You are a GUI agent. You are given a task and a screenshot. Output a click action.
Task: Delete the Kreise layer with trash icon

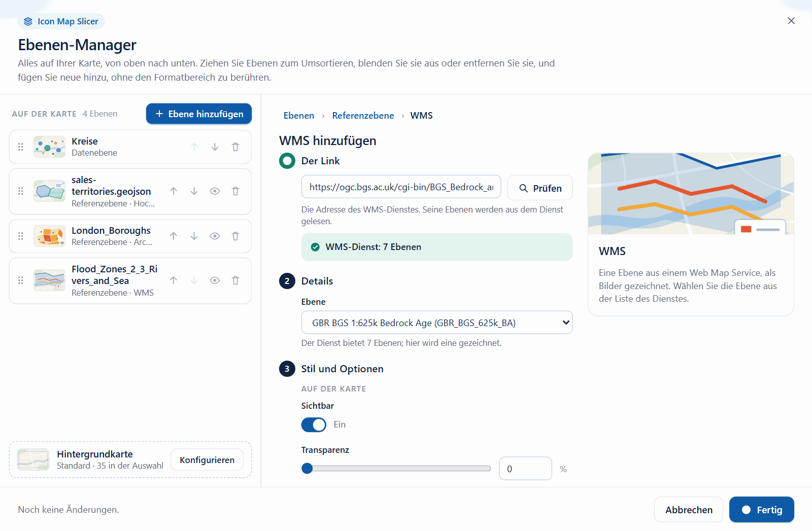coord(235,147)
